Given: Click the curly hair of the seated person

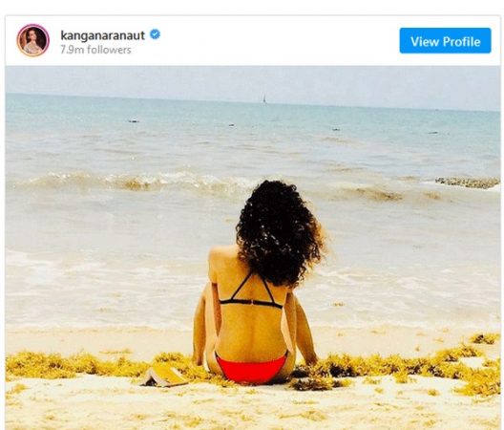Looking at the screenshot, I should [280, 232].
